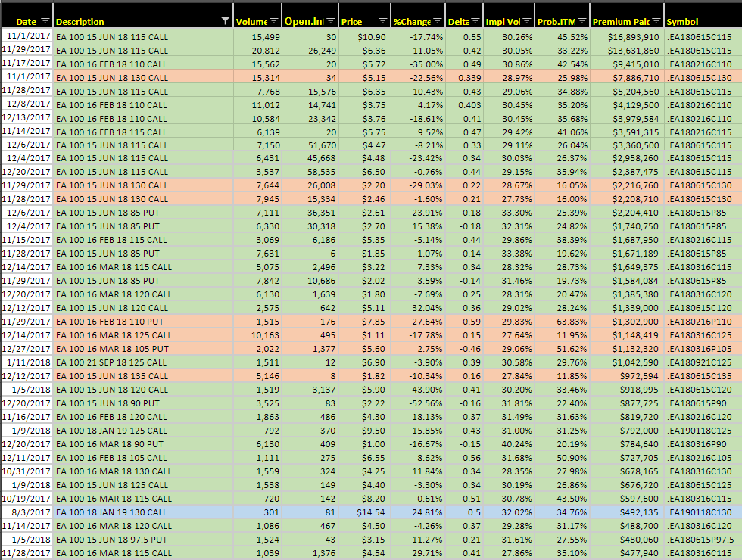Select premium cell $16,893,910

627,37
